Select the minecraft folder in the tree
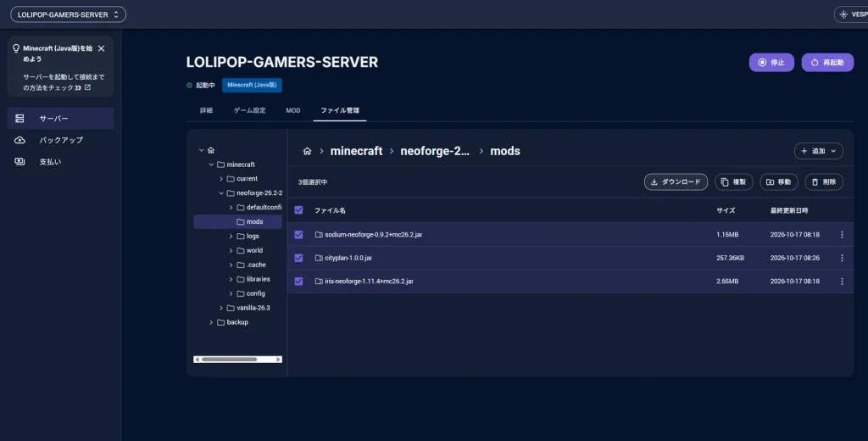868x441 pixels. [x=241, y=165]
